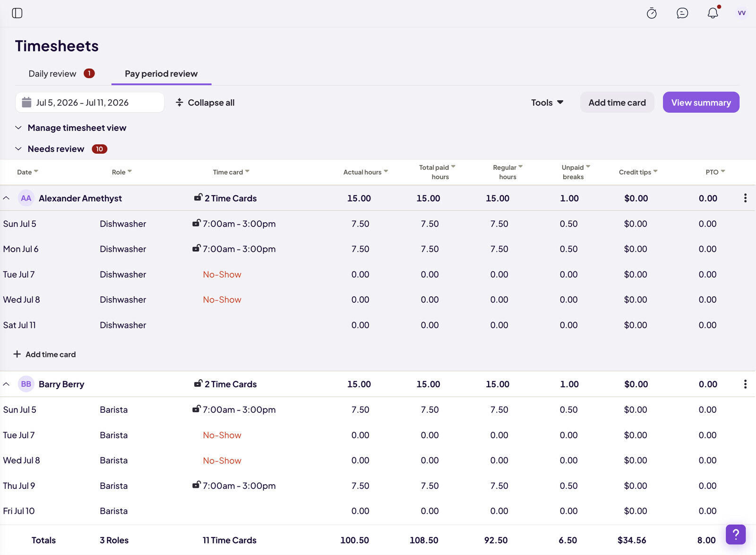Screen dimensions: 756x555
Task: Select Barry's Fri Jul 10 Barista row
Action: [x=378, y=511]
